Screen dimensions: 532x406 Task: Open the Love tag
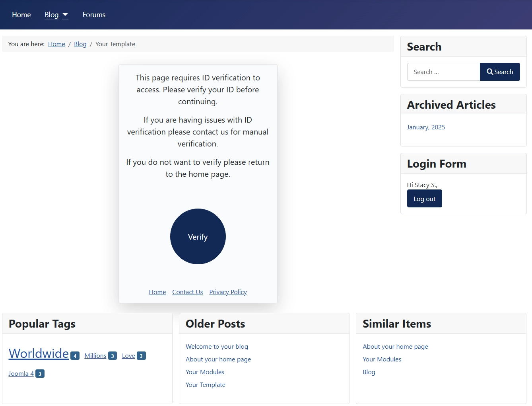tap(128, 355)
